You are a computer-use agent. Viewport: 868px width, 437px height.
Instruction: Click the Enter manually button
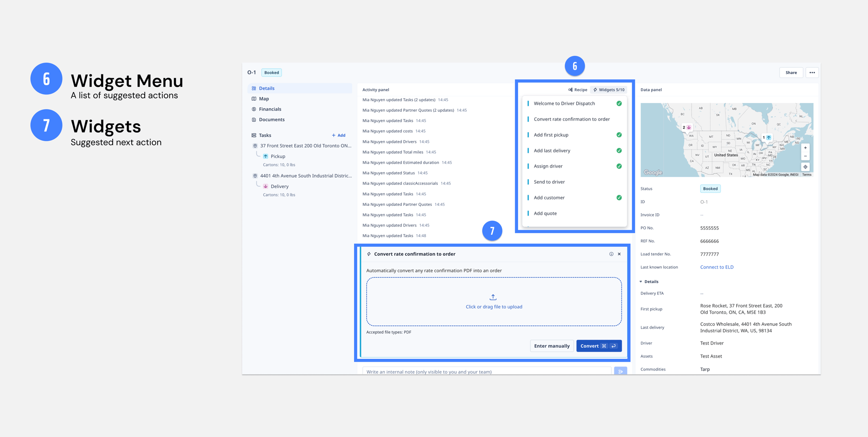coord(551,346)
